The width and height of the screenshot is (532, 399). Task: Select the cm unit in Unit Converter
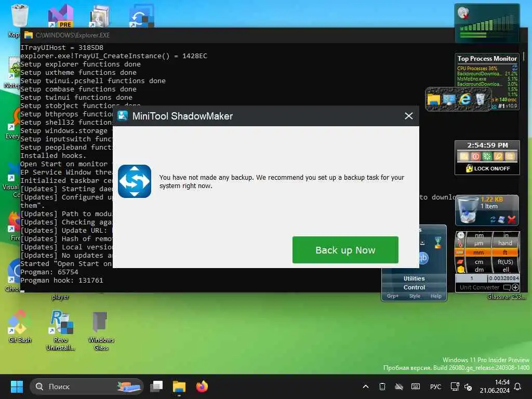click(478, 262)
